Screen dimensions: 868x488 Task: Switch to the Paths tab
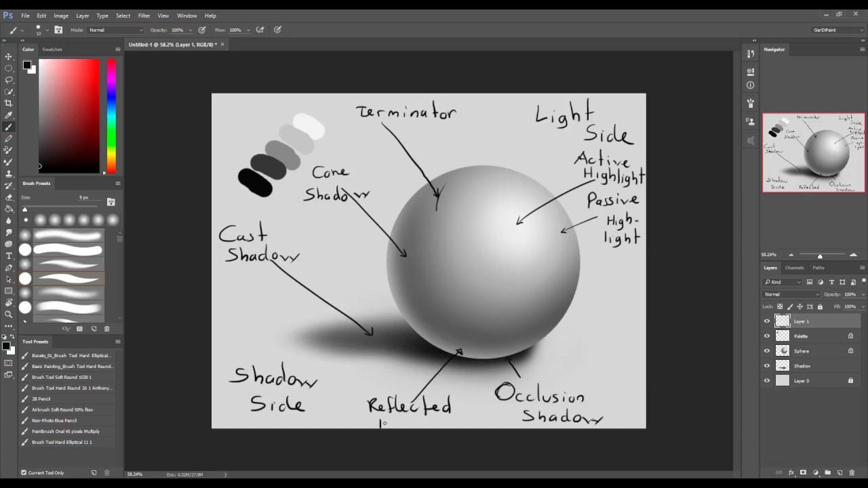pyautogui.click(x=818, y=268)
